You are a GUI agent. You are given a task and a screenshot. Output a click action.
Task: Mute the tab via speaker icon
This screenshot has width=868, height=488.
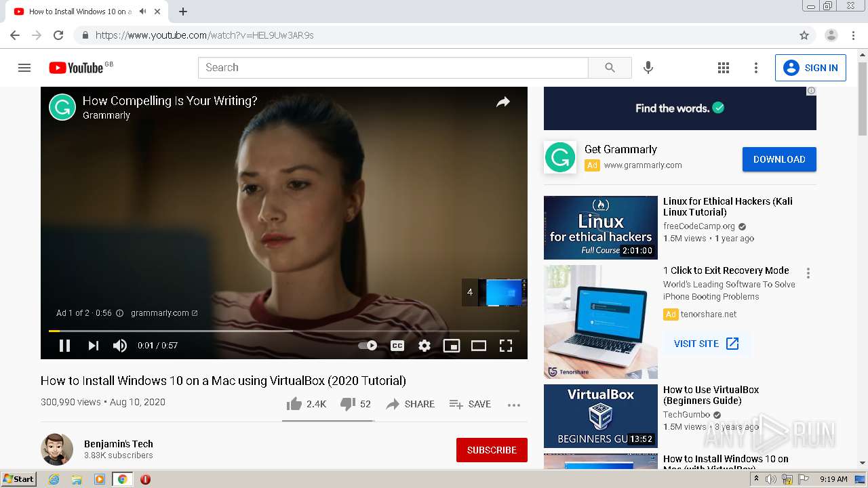pyautogui.click(x=142, y=12)
